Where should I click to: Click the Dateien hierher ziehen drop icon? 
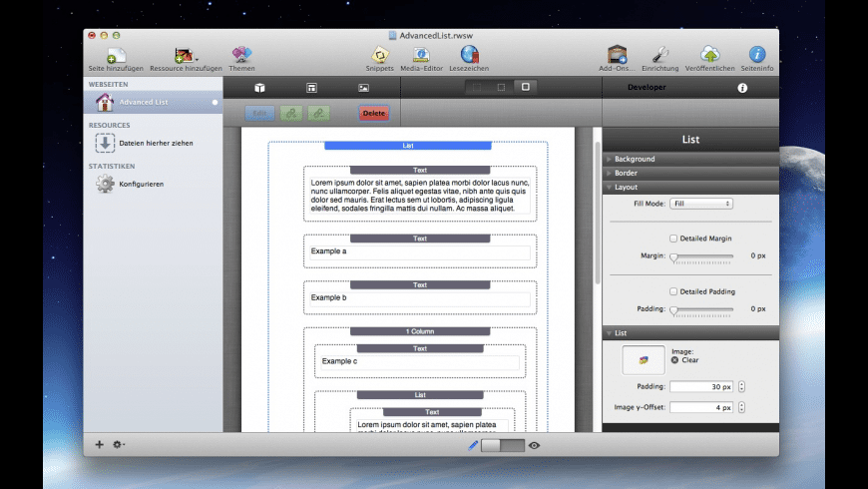(x=105, y=143)
